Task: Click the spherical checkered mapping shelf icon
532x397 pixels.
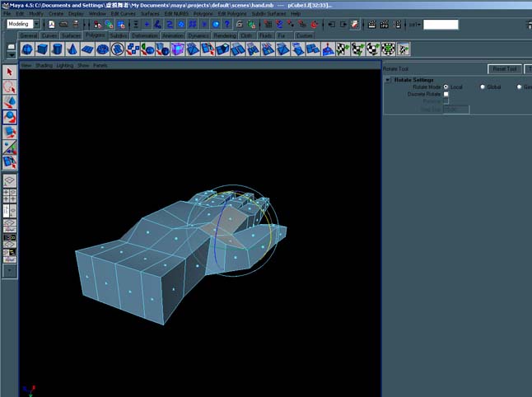Action: pos(373,49)
